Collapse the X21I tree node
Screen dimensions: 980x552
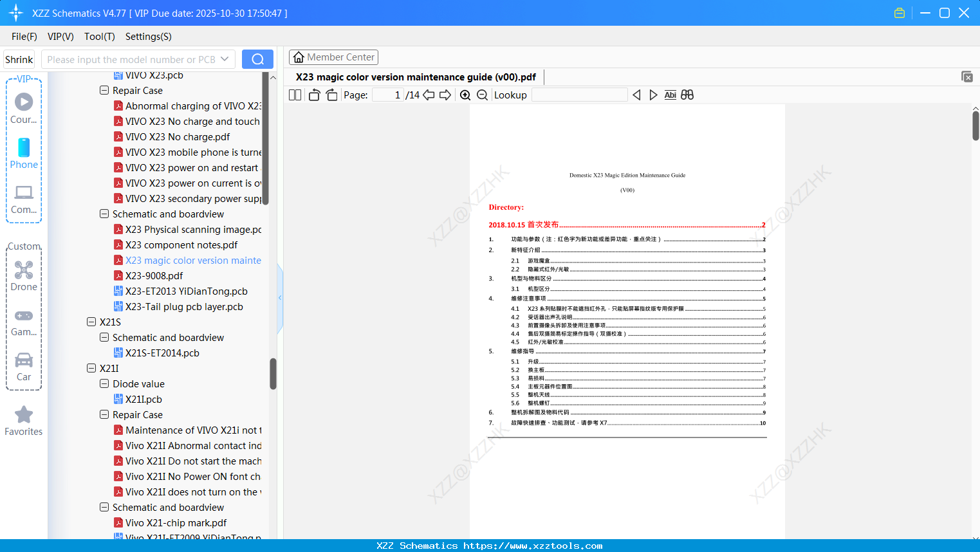[x=91, y=369]
